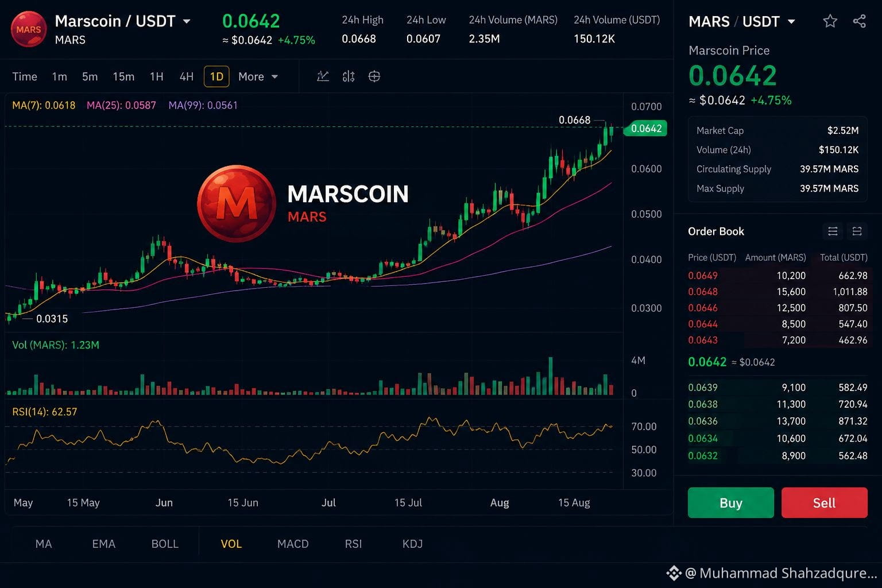
Task: Select the 0.0648 ask order row
Action: click(x=777, y=292)
